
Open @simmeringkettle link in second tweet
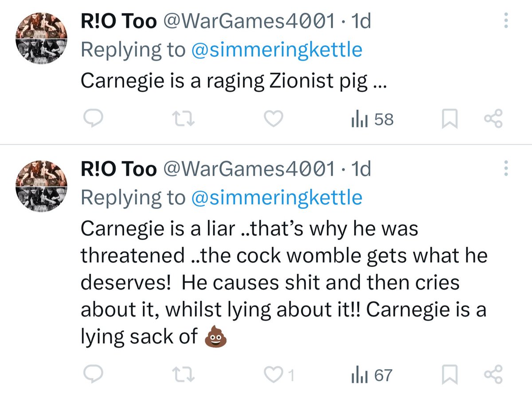tap(276, 198)
